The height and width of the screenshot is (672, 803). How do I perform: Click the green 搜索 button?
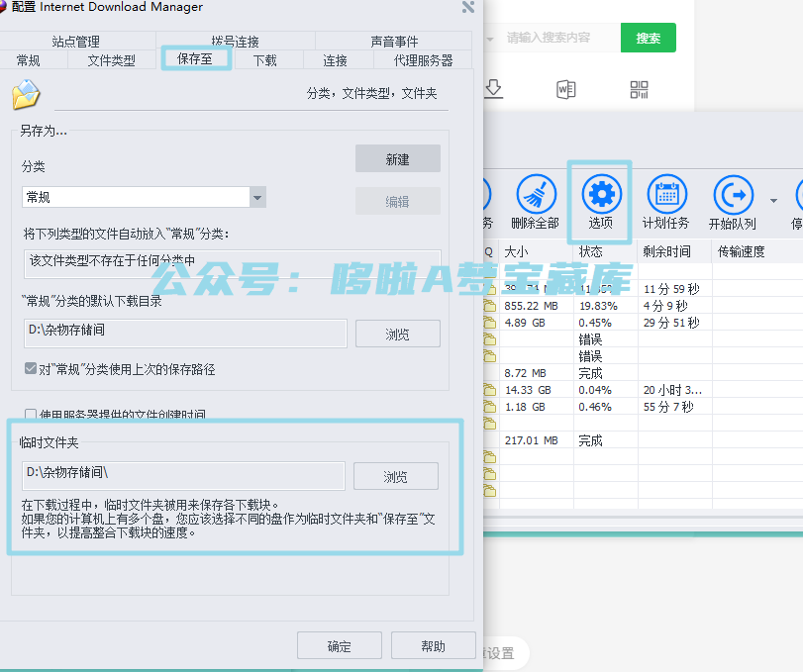coord(649,38)
